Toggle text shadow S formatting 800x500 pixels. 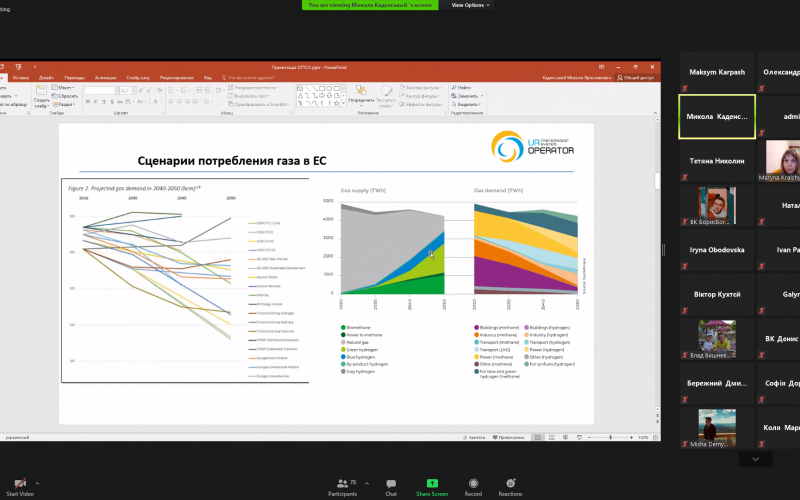112,102
